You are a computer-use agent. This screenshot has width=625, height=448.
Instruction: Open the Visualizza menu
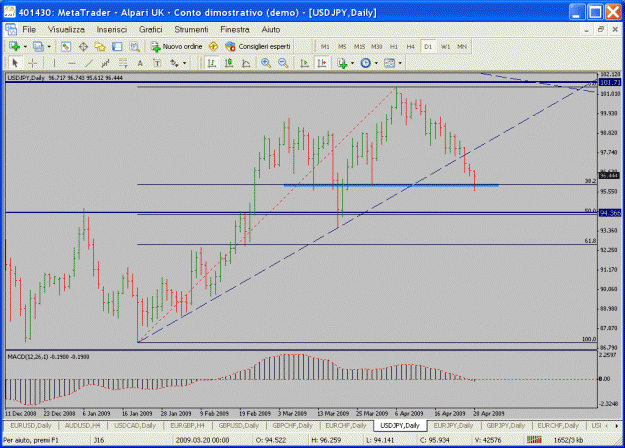pyautogui.click(x=66, y=29)
